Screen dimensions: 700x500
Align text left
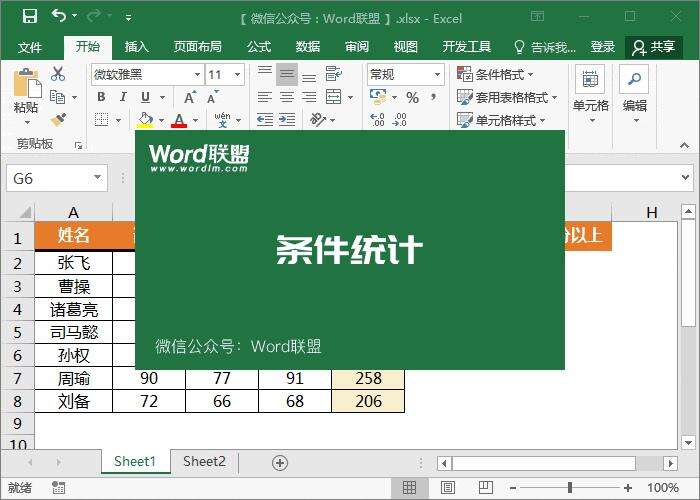pos(265,97)
